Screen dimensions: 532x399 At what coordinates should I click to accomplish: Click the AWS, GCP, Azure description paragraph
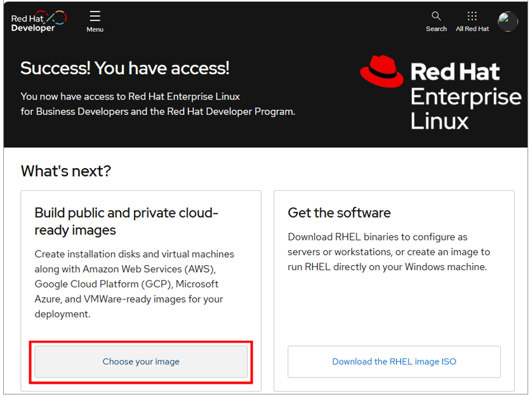pyautogui.click(x=134, y=284)
